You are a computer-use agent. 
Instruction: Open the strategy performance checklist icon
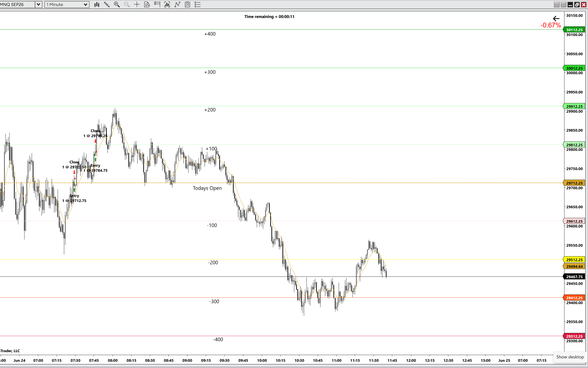[187, 4]
